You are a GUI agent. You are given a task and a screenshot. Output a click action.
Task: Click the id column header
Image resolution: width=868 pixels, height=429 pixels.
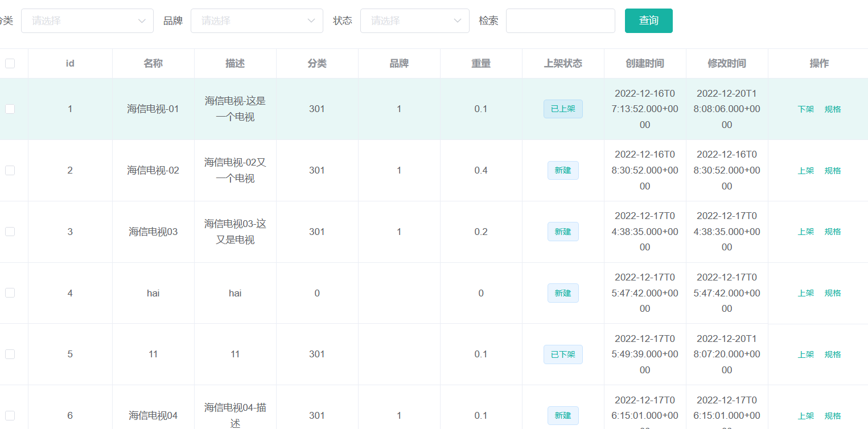pos(70,63)
